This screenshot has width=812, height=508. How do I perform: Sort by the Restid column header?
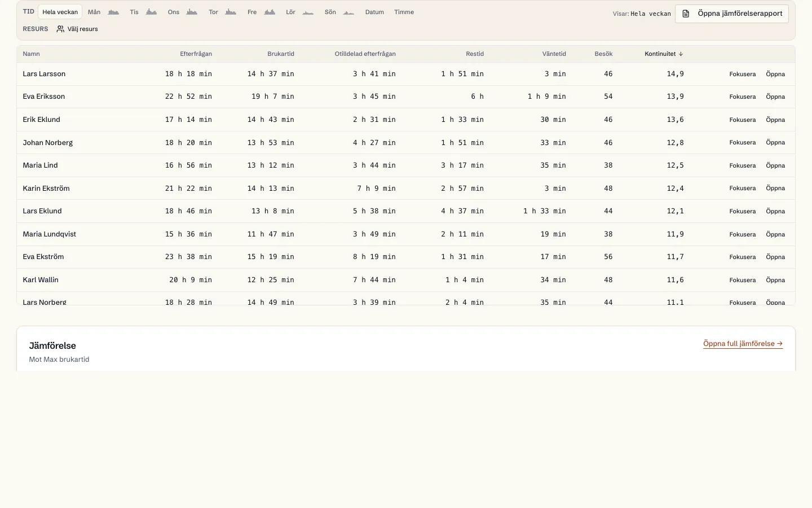pos(475,54)
